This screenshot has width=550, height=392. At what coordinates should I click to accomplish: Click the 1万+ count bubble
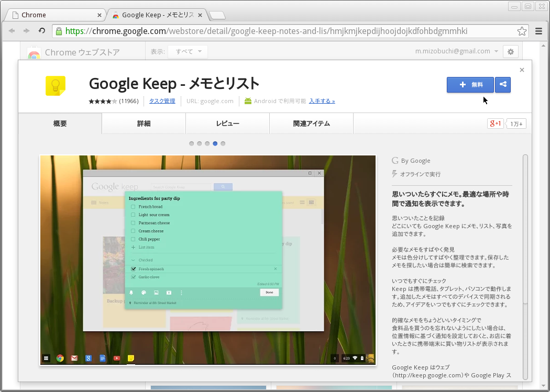click(516, 124)
